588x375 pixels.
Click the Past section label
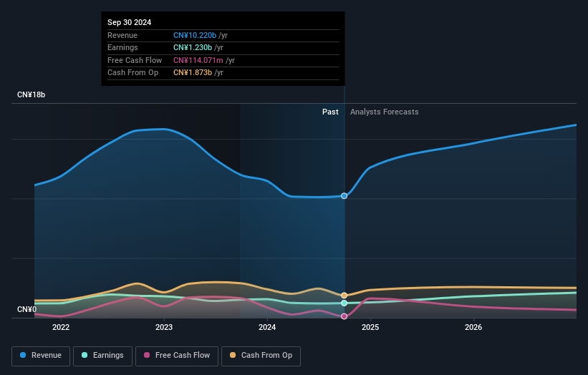coord(330,112)
